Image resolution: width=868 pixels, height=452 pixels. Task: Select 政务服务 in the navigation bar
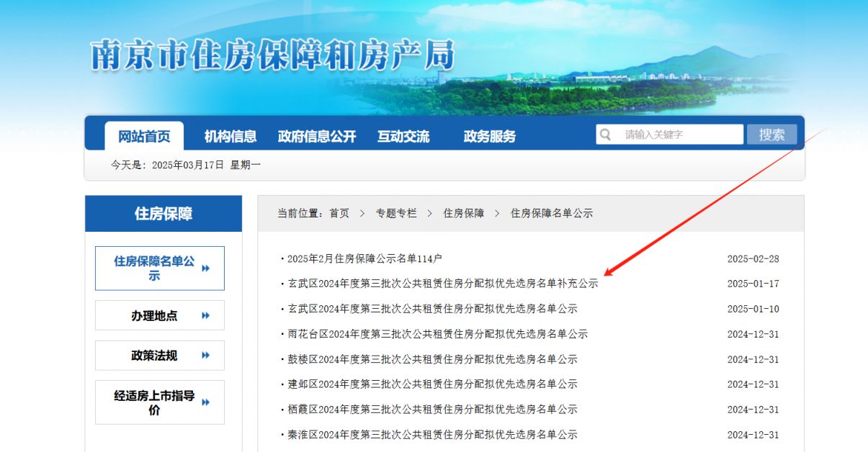489,136
